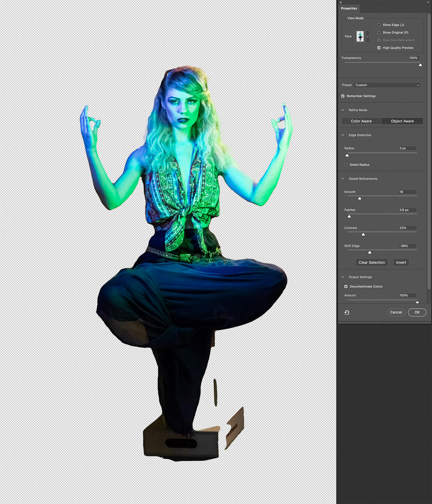Open the View mode dropdown arrow

point(367,36)
